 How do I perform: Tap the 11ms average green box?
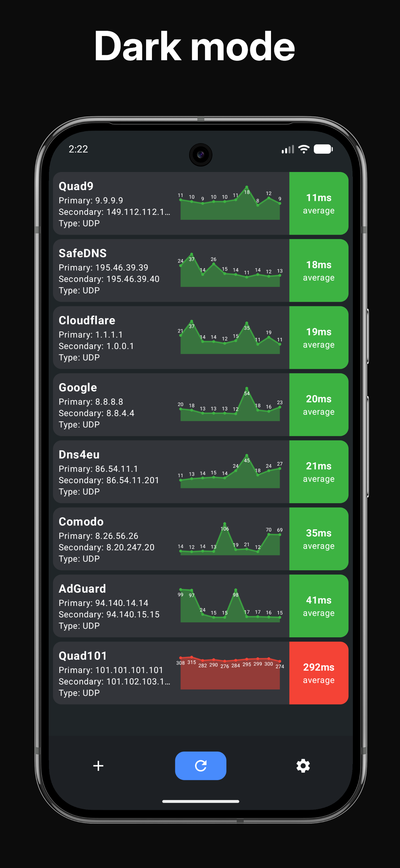point(318,204)
